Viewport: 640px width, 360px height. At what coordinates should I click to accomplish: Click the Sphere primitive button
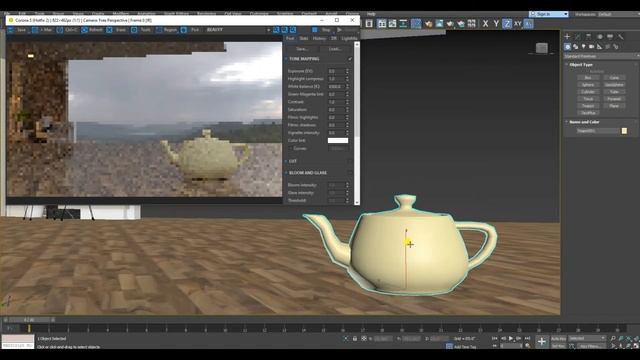point(588,85)
